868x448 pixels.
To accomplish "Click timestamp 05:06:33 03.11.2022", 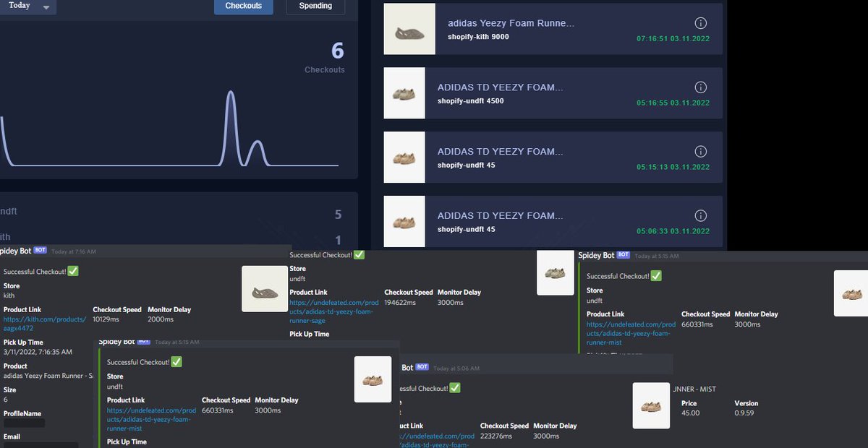I will click(673, 231).
